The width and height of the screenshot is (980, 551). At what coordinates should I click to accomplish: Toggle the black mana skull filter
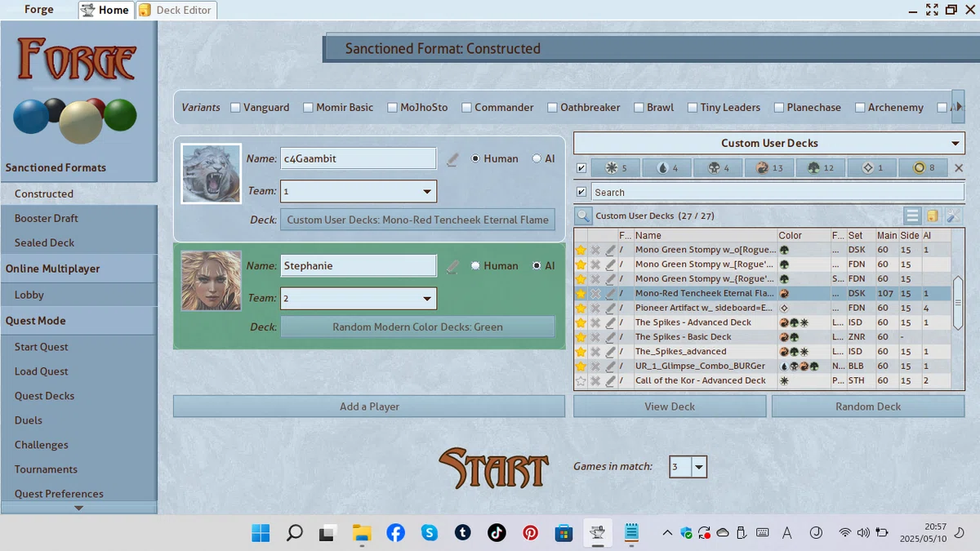[718, 167]
